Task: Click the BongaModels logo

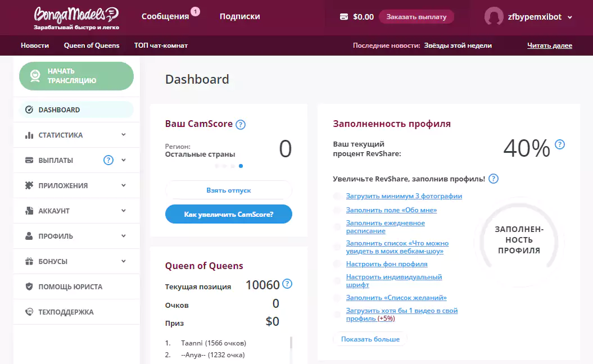Action: click(x=76, y=18)
